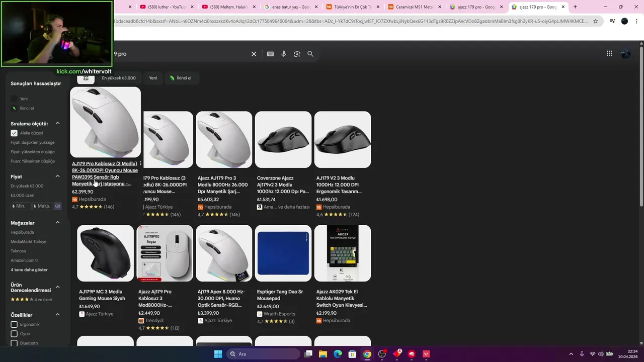Click the Maks. price input field
Viewport: 644px width, 362px height.
(42, 206)
